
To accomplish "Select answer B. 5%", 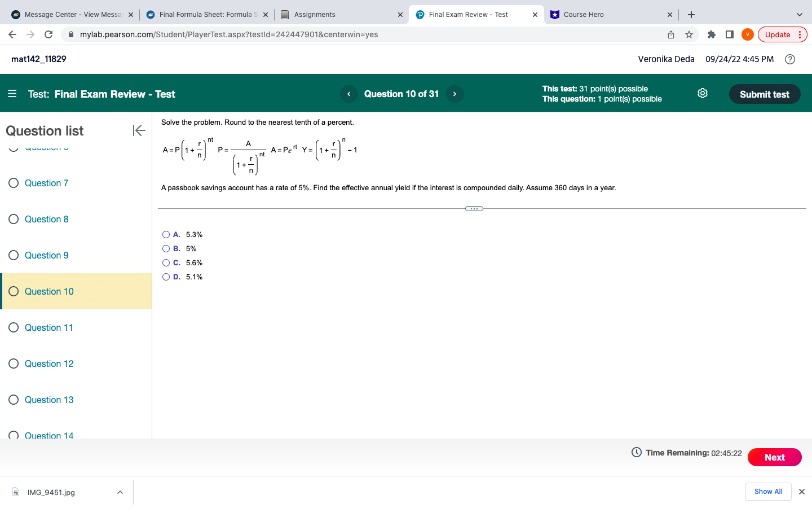I will 166,249.
